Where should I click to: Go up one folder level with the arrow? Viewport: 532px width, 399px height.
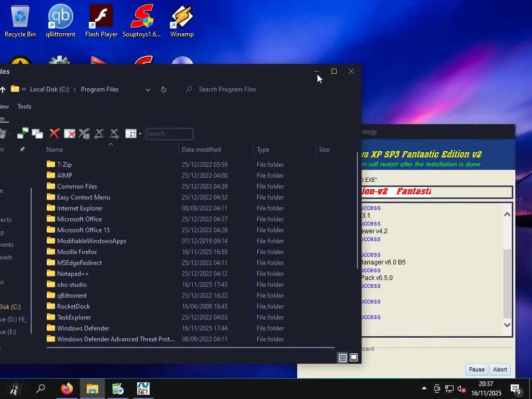point(3,89)
